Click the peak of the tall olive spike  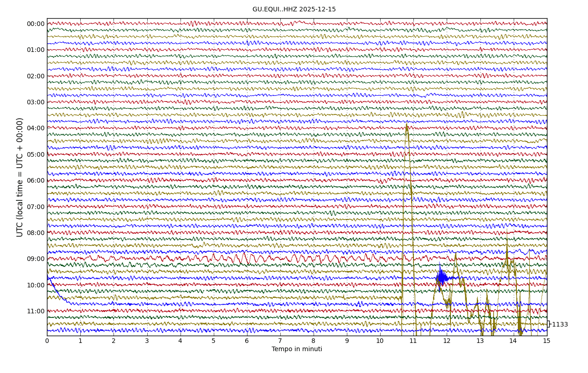407,124
